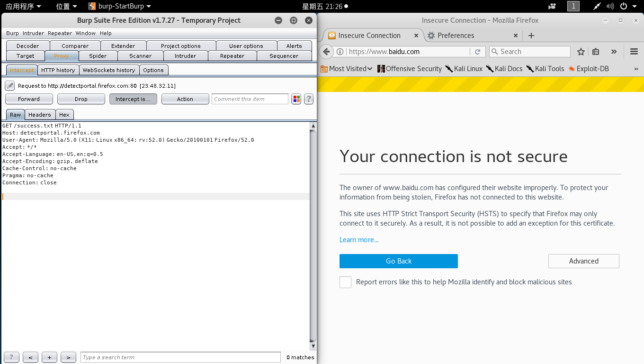Viewport: 644px width, 364px height.
Task: Switch to the Spider tab
Action: point(98,56)
